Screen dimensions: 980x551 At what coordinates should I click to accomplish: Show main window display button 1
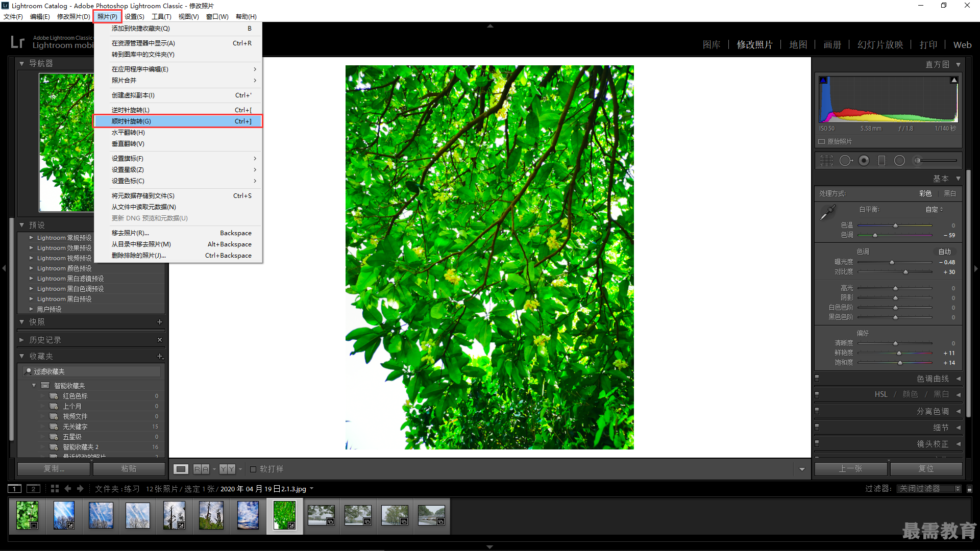pyautogui.click(x=15, y=489)
